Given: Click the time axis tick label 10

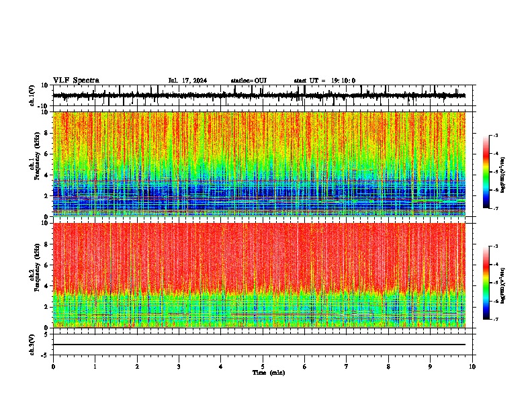Looking at the screenshot, I should click(472, 367).
